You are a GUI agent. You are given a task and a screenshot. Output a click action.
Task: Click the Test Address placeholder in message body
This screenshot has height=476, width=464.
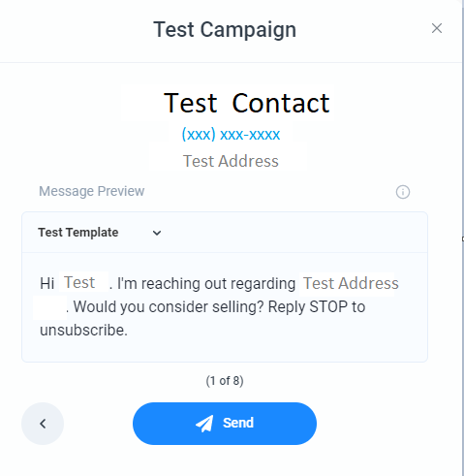coord(351,283)
